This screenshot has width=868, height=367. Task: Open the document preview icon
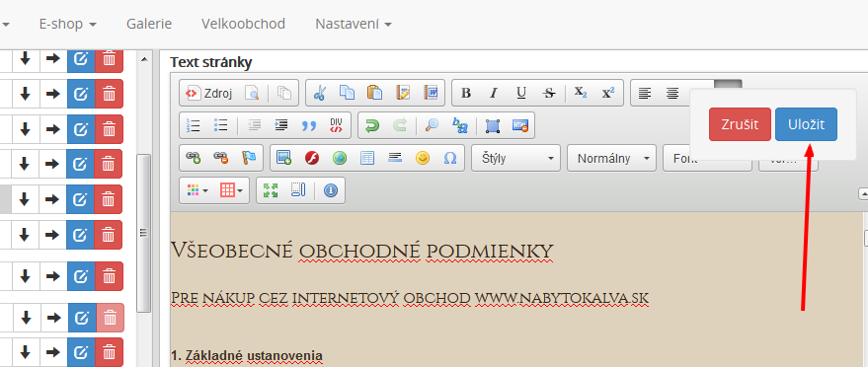click(252, 93)
